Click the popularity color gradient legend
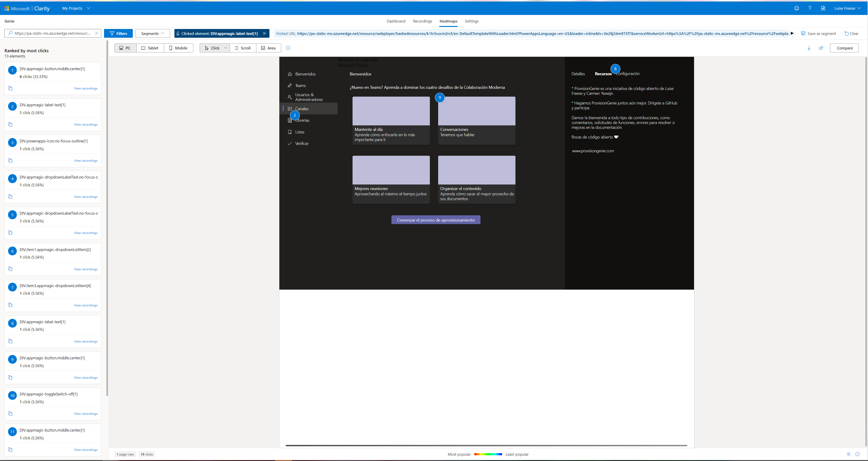This screenshot has height=461, width=868. pos(488,454)
